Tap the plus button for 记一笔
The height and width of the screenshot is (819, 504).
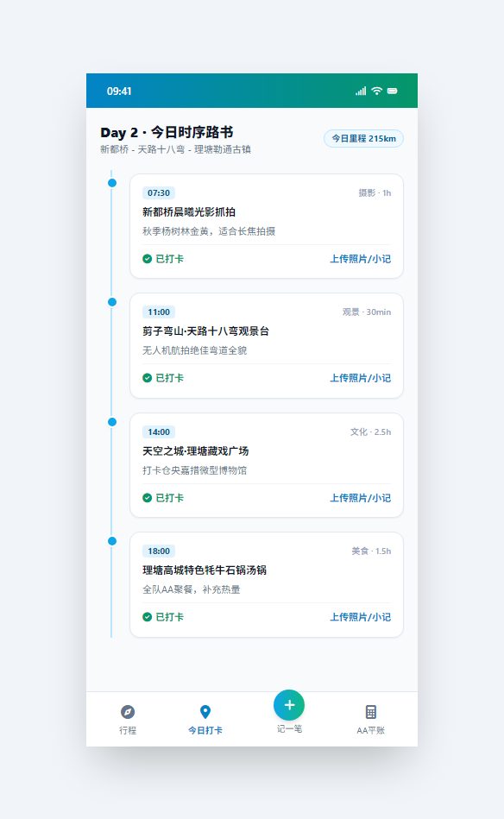click(289, 705)
